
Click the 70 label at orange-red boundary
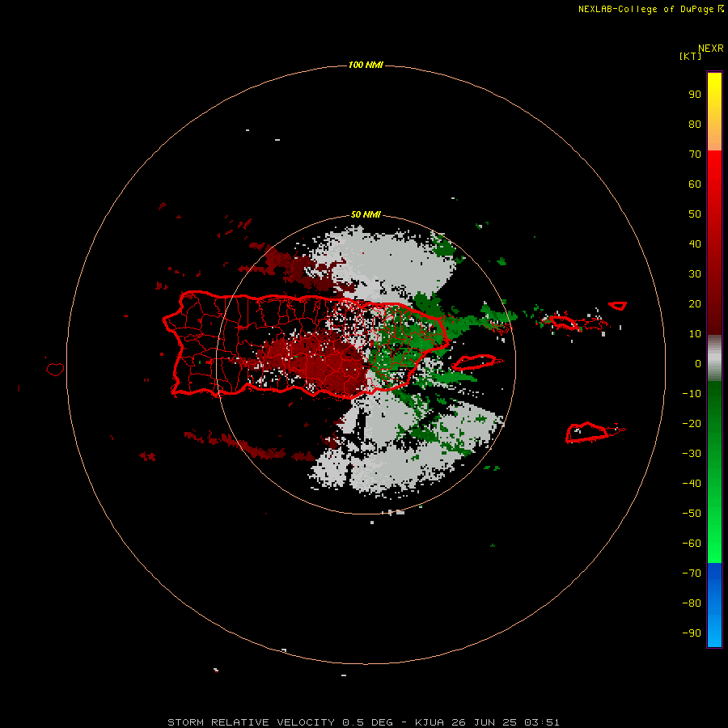[695, 154]
